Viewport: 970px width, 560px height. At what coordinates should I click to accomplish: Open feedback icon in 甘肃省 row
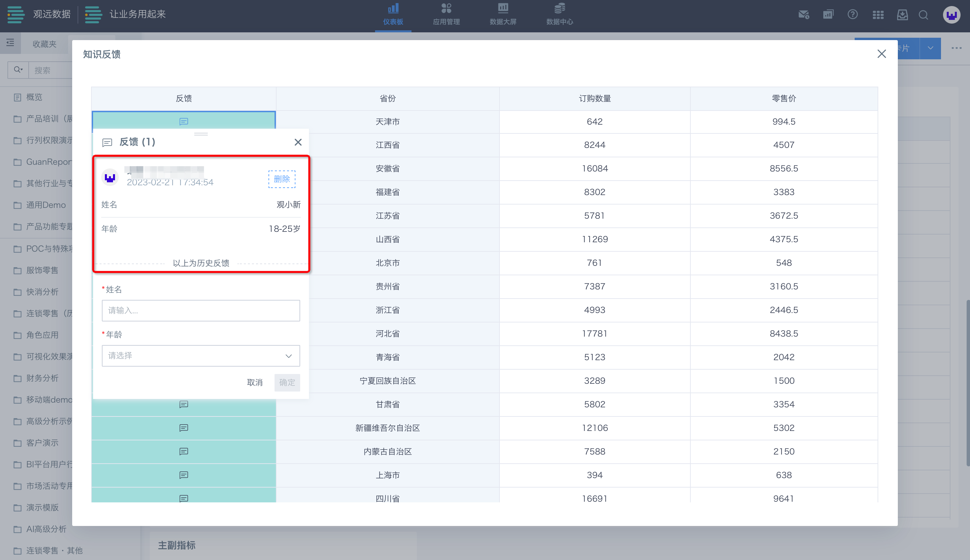(183, 404)
